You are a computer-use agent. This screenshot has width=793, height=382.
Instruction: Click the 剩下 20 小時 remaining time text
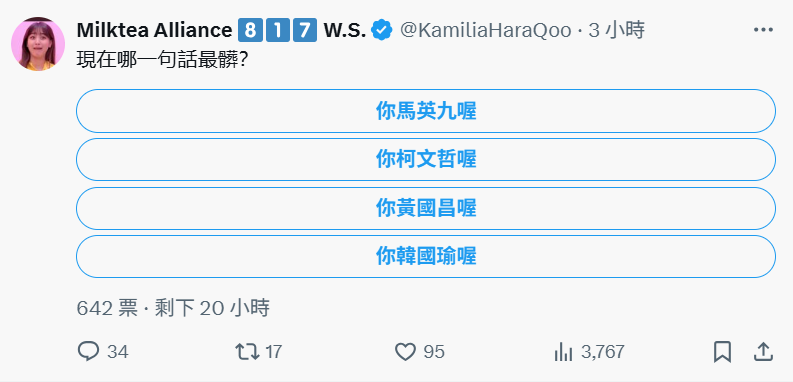(212, 308)
